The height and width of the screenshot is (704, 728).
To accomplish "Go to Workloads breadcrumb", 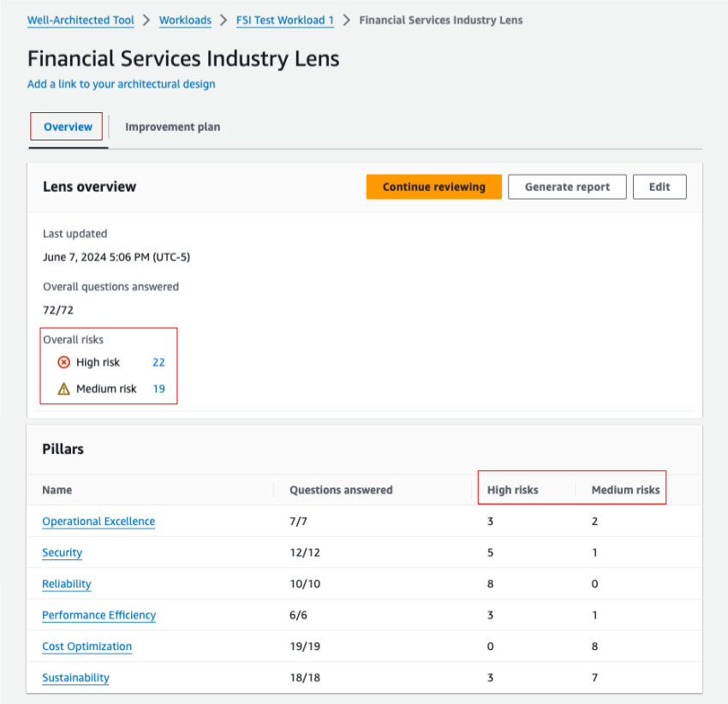I will [185, 20].
